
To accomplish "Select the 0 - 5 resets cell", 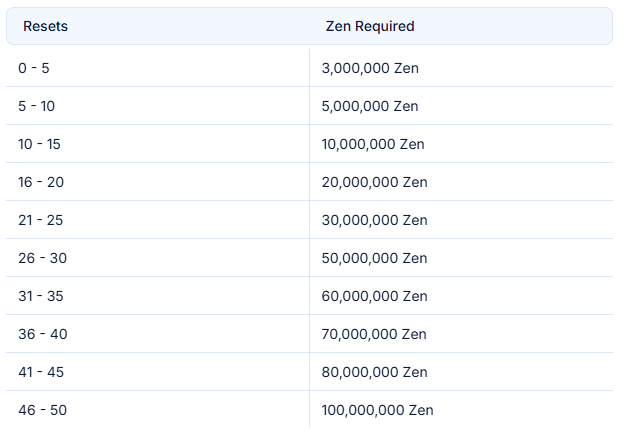I will click(34, 68).
